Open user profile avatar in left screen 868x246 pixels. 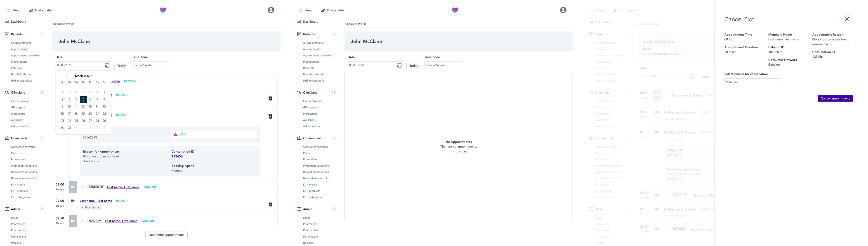(271, 10)
